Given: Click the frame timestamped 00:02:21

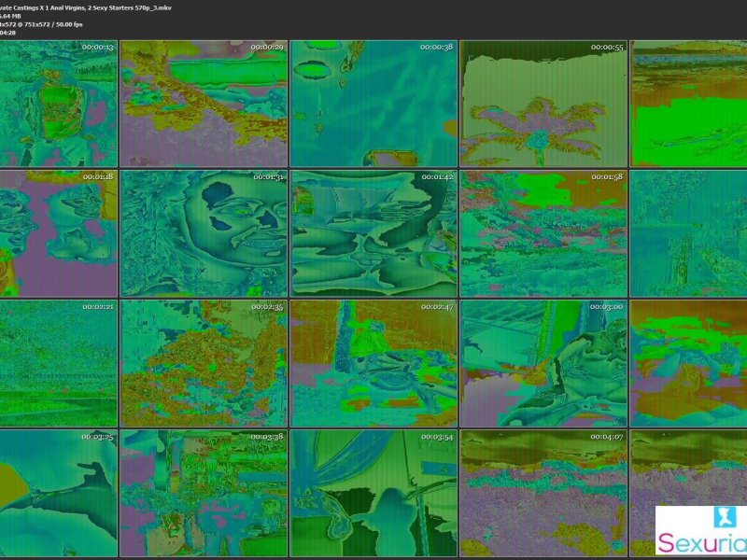Looking at the screenshot, I should 58,363.
